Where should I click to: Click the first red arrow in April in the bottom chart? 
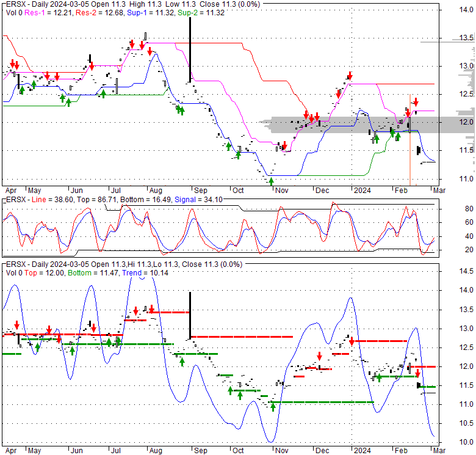click(17, 326)
